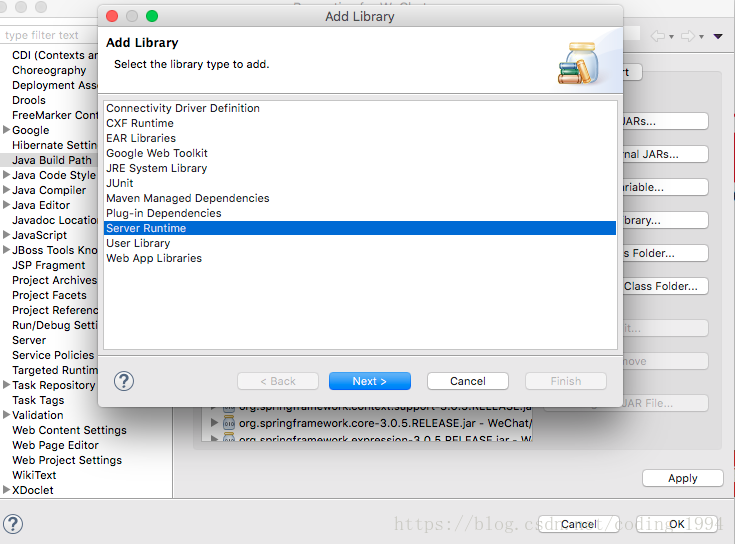Click the back navigation arrow in Properties window
735x544 pixels.
tap(658, 36)
